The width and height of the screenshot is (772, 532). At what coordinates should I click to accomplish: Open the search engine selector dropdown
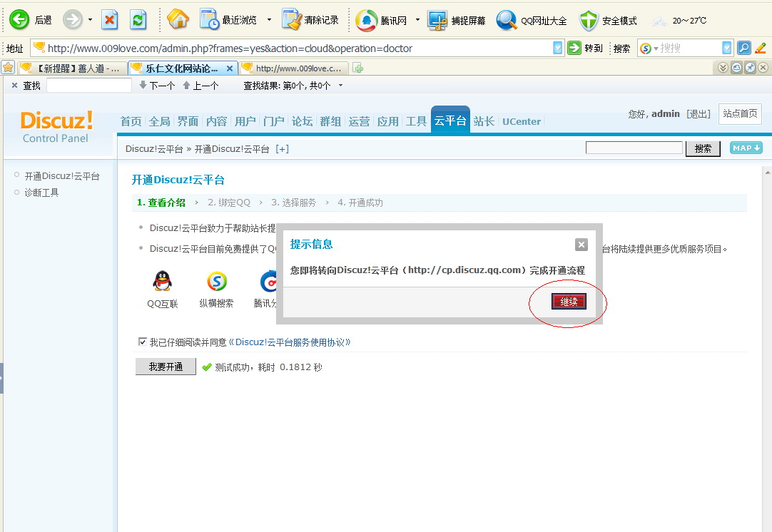pos(656,48)
